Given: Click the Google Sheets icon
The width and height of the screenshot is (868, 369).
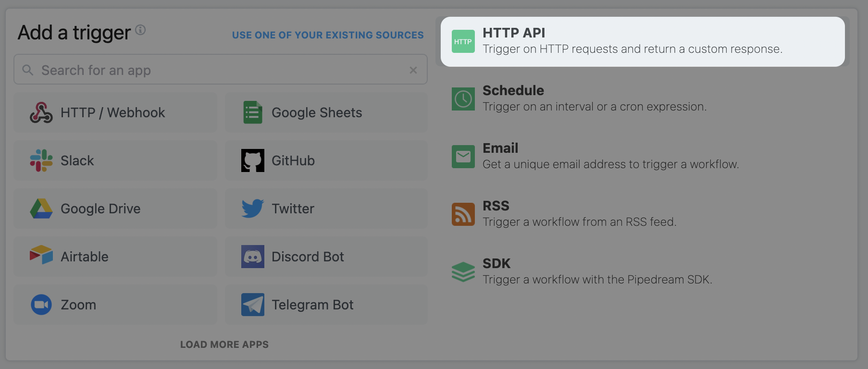Looking at the screenshot, I should tap(253, 112).
